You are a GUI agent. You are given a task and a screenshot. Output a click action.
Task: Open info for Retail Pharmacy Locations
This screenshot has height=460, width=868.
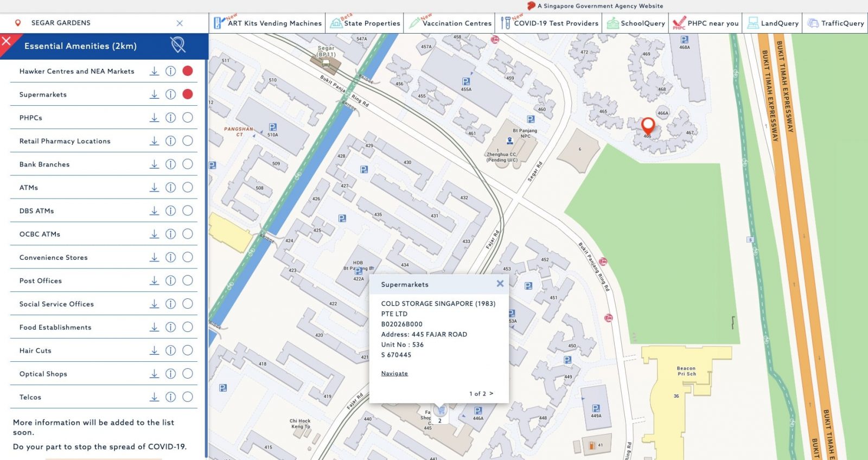(170, 141)
